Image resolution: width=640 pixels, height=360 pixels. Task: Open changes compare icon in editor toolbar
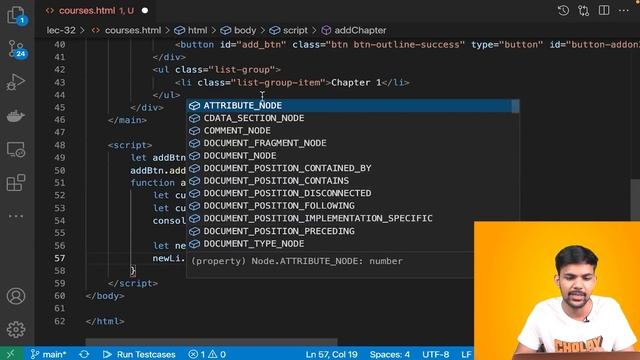584,11
